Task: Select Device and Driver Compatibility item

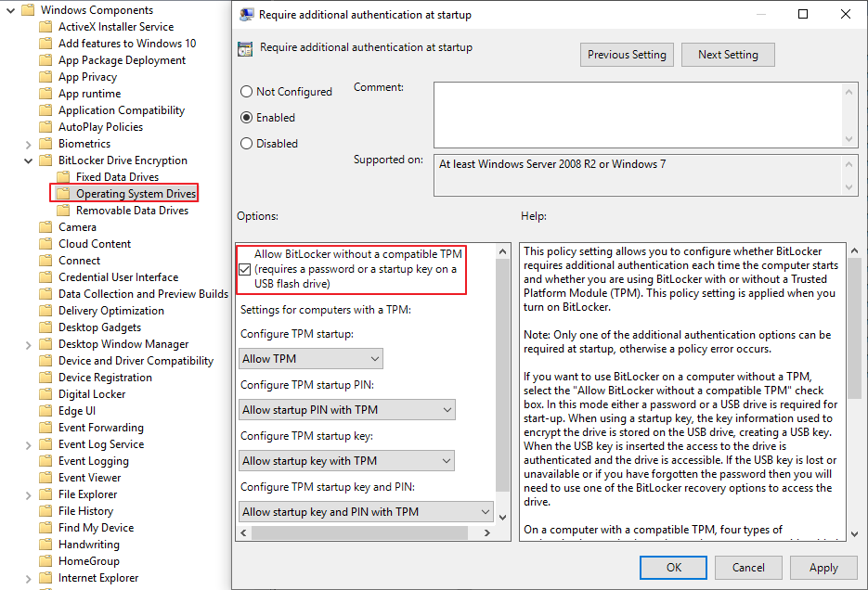Action: coord(136,361)
